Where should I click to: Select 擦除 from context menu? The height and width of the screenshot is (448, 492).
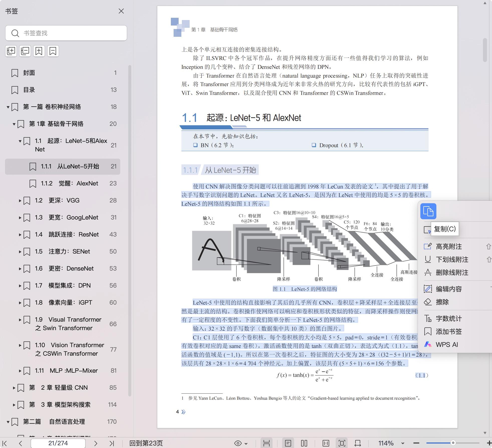[x=442, y=302]
